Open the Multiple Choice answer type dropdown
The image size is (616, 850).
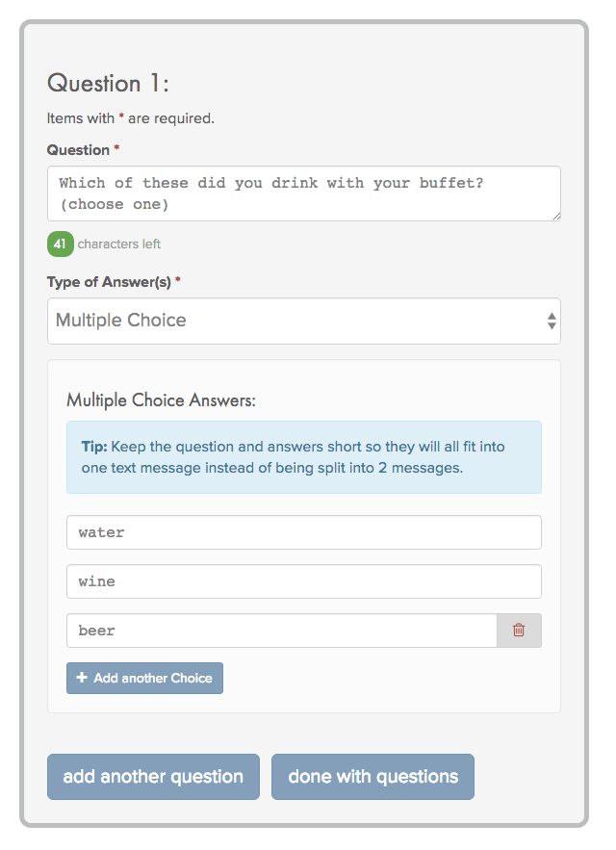point(303,321)
